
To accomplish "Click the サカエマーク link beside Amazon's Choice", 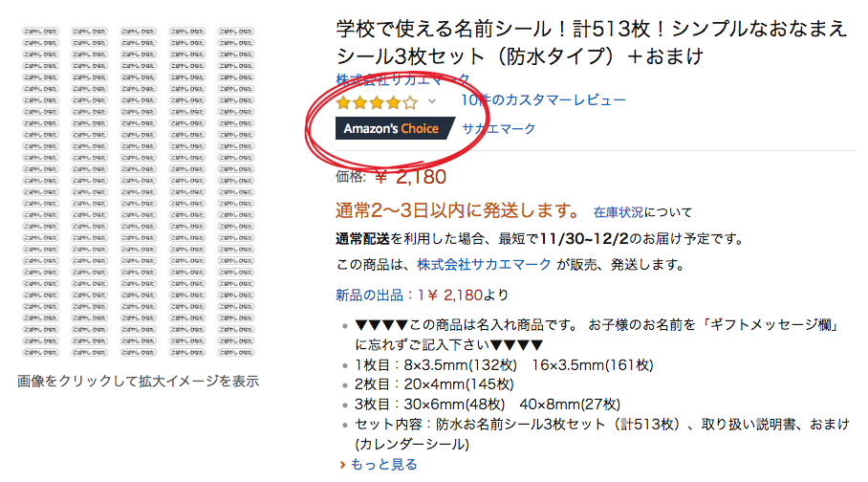I will (499, 128).
